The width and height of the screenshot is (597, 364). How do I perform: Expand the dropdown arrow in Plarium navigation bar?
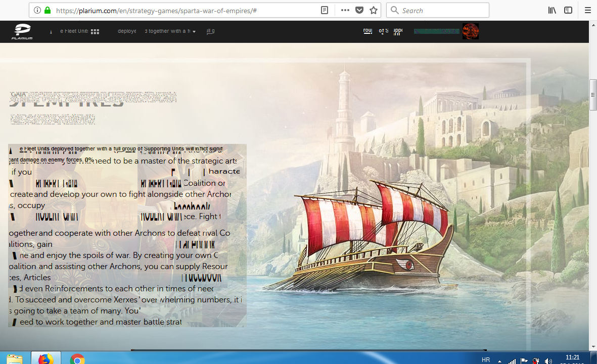194,32
